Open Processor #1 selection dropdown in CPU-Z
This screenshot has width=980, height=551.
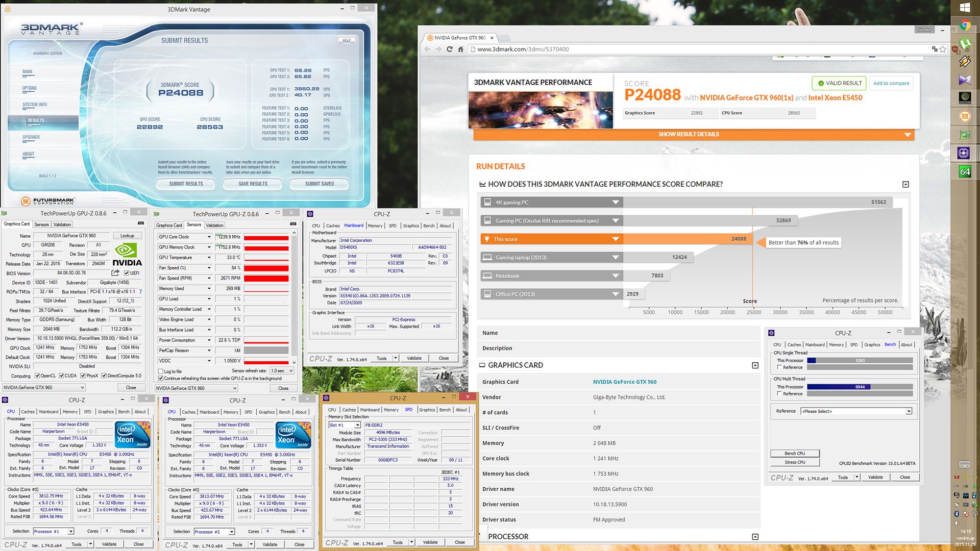pos(54,531)
